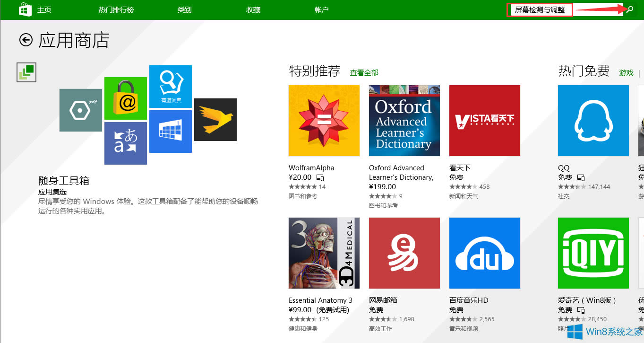The height and width of the screenshot is (343, 644).
Task: Open the 热门排行榜 menu item
Action: (x=116, y=9)
